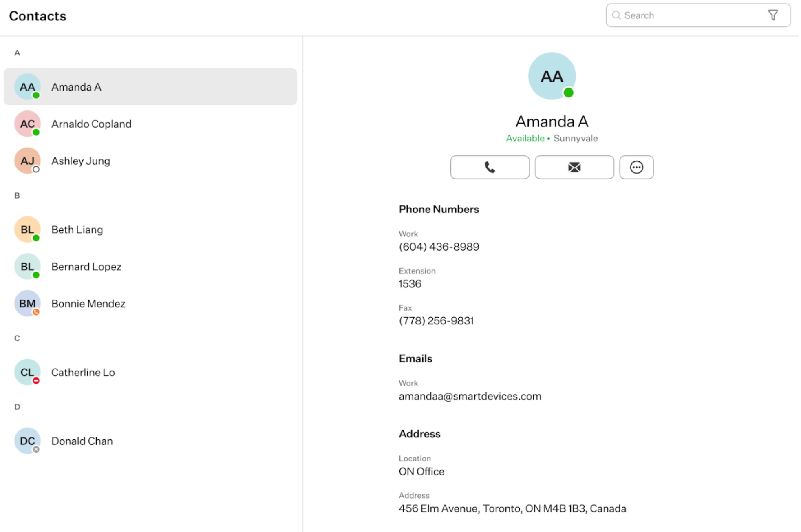801x532 pixels.
Task: Click the section letter B header
Action: click(x=17, y=195)
